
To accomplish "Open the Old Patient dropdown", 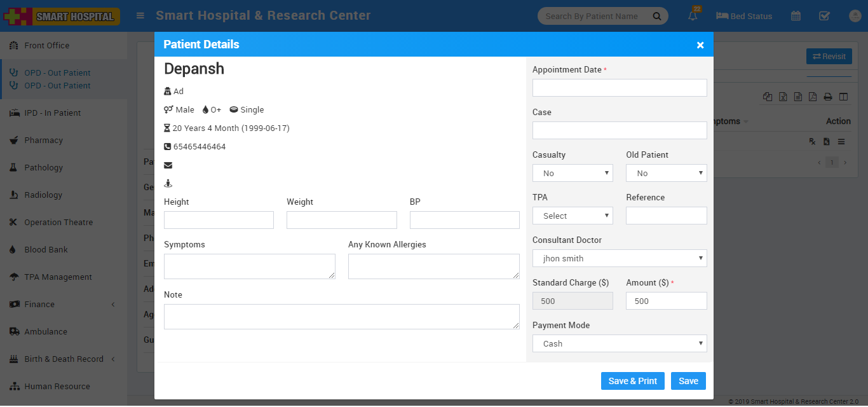I will pos(666,173).
